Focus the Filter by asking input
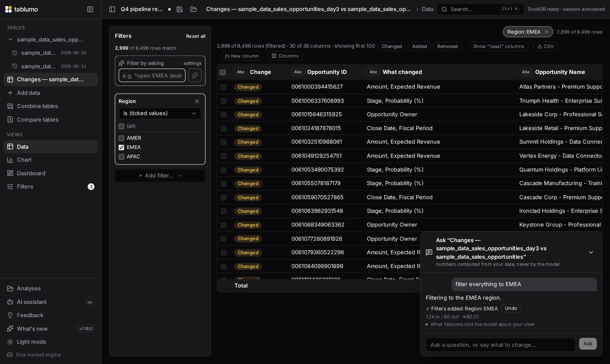This screenshot has height=364, width=610. coord(152,75)
